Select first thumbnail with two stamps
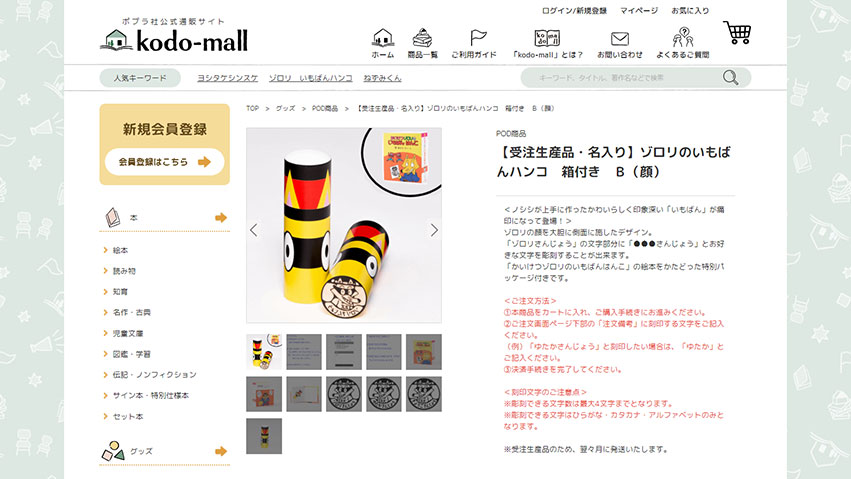 (264, 352)
